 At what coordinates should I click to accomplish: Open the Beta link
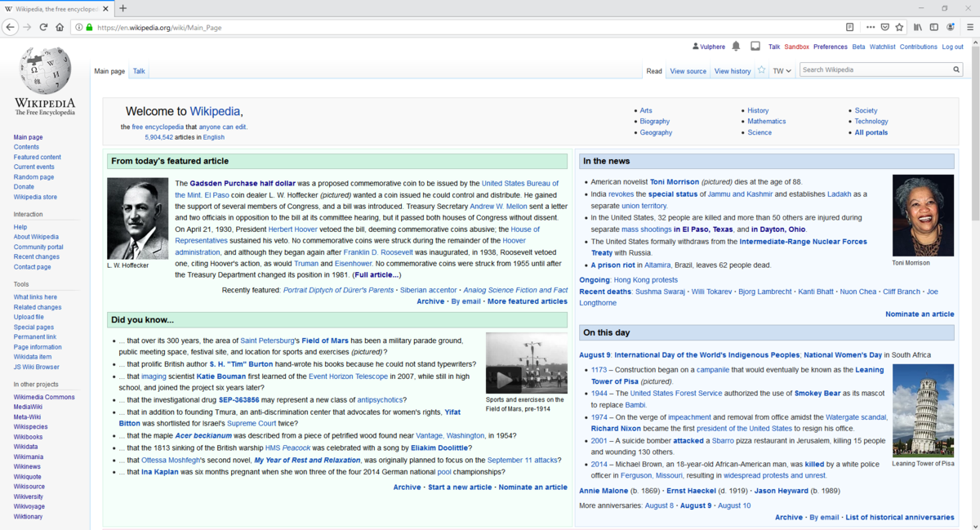[858, 47]
